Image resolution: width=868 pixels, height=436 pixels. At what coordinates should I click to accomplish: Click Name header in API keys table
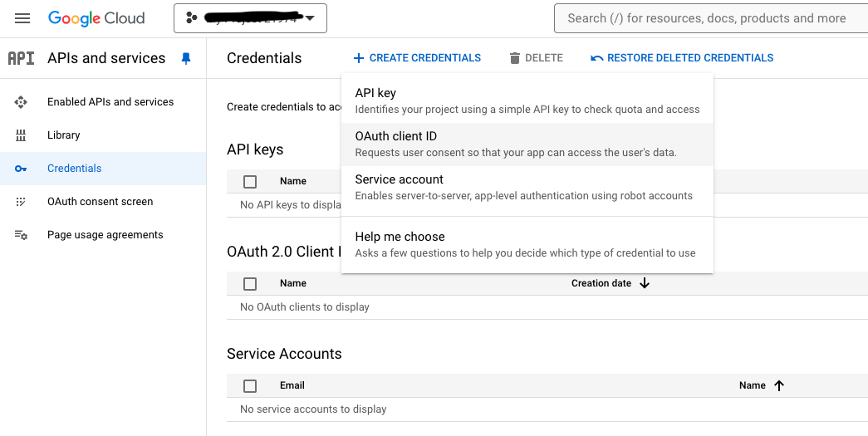point(293,181)
